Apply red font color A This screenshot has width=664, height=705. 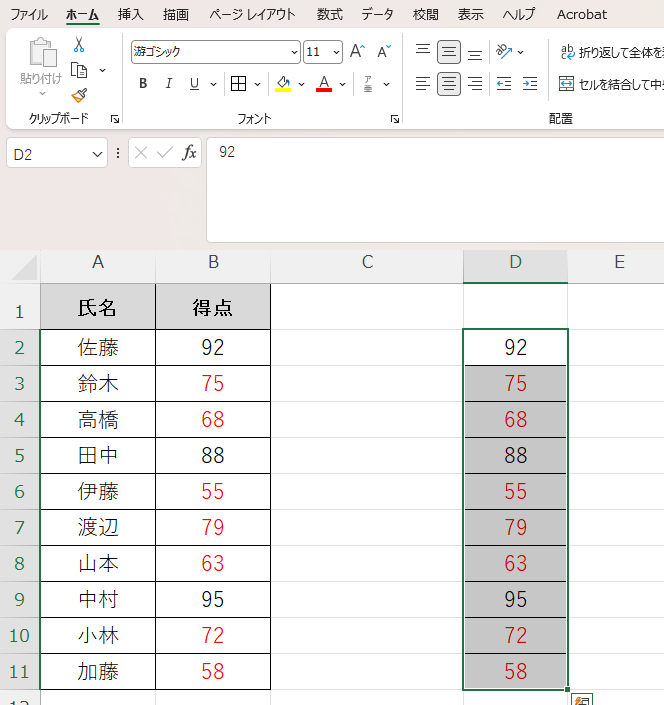click(x=324, y=84)
